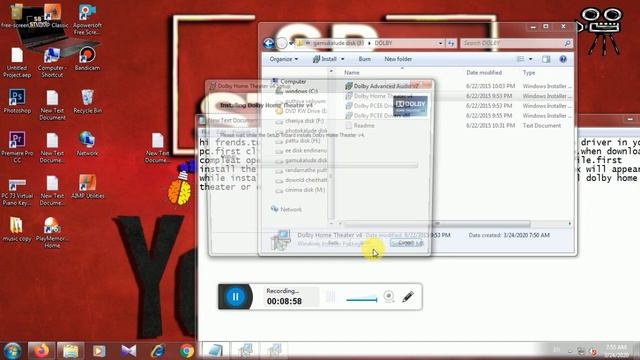The height and width of the screenshot is (360, 640).
Task: Click Install in the Explorer toolbar
Action: click(324, 59)
